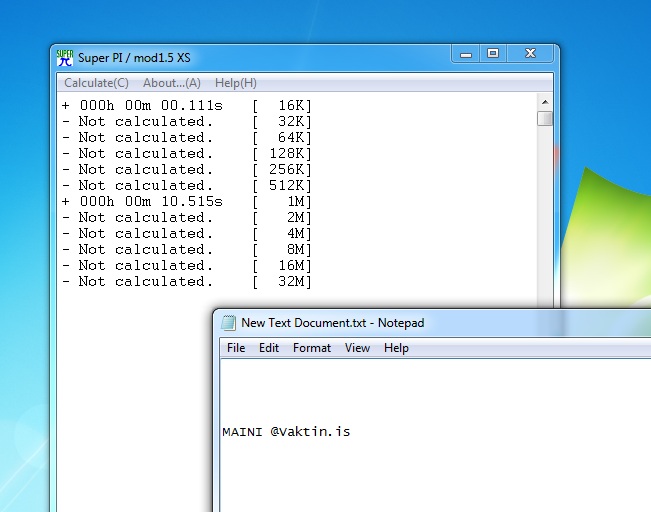The image size is (651, 512).
Task: Expand the Format menu in Notepad
Action: [x=312, y=348]
